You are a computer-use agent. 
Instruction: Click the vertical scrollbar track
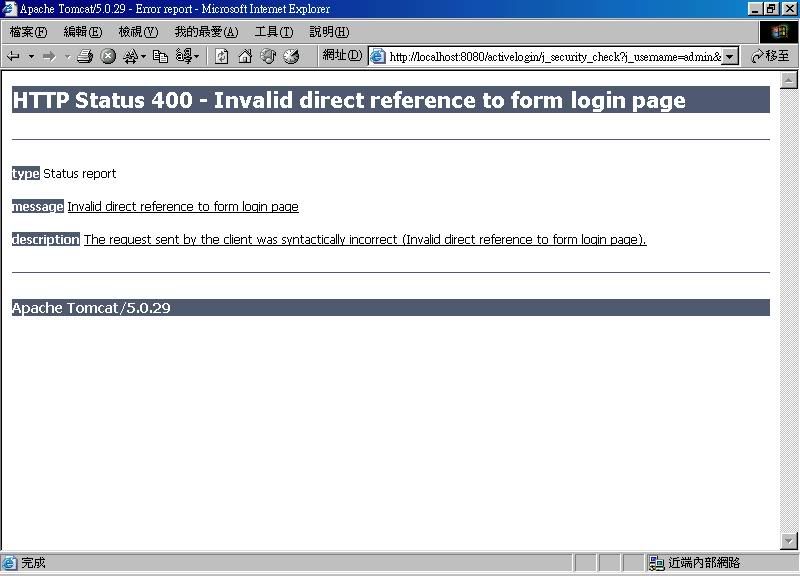(788, 310)
